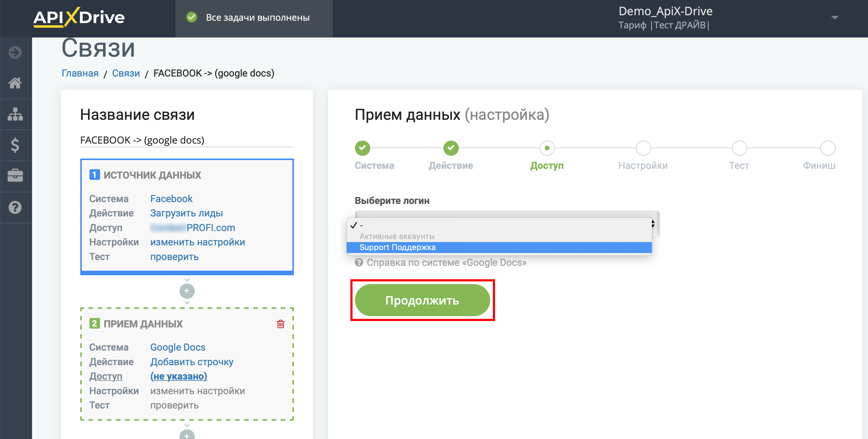Add a step with the plus between blocks

pos(187,291)
